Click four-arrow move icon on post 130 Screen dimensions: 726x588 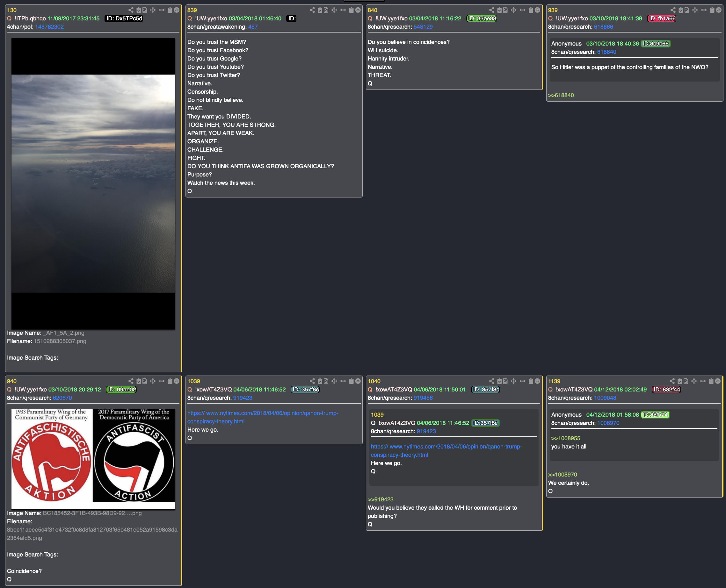click(x=153, y=10)
